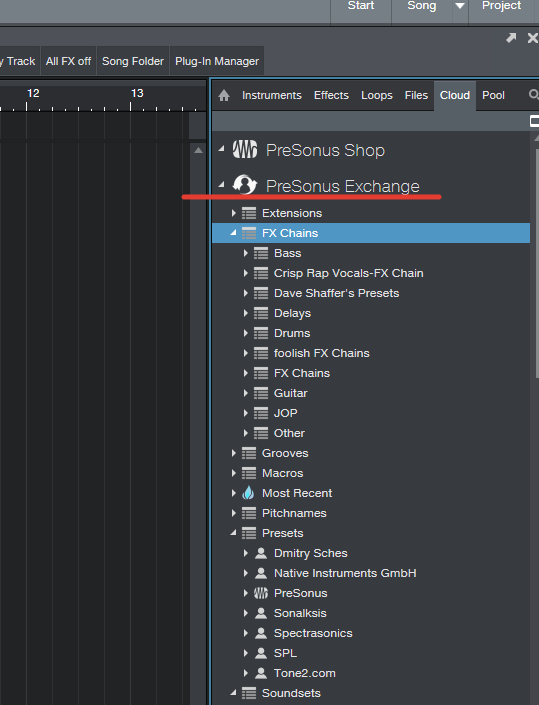This screenshot has width=539, height=705.
Task: Click the browser search magnifier icon
Action: (x=534, y=94)
